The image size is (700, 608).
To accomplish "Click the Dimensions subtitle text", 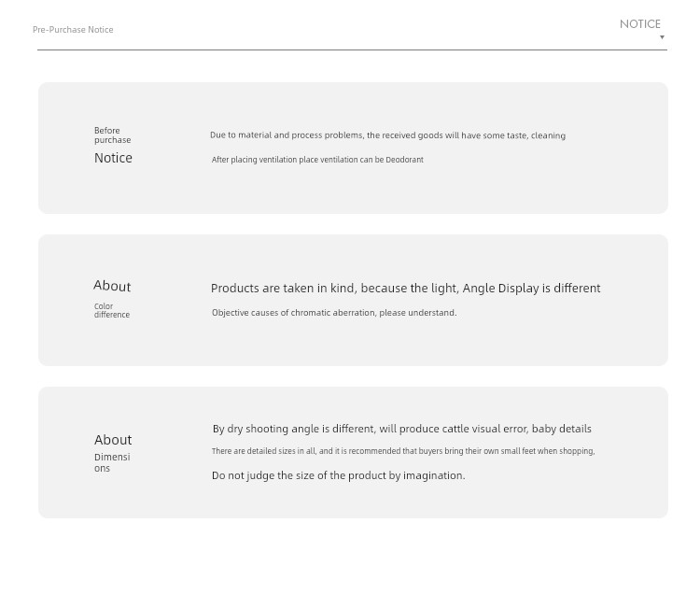I will [112, 462].
